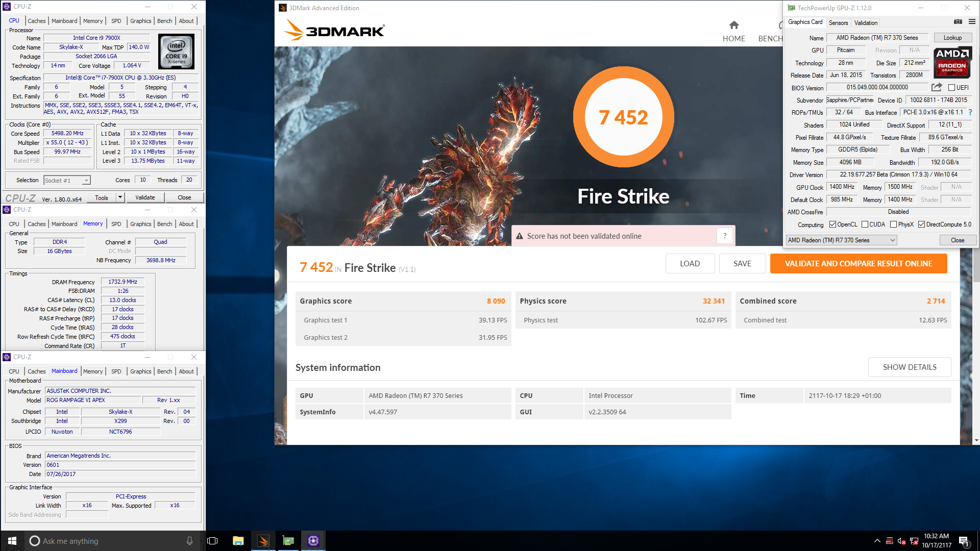The height and width of the screenshot is (551, 980).
Task: Switch to the Sensors tab in GPU-Z
Action: tap(838, 23)
